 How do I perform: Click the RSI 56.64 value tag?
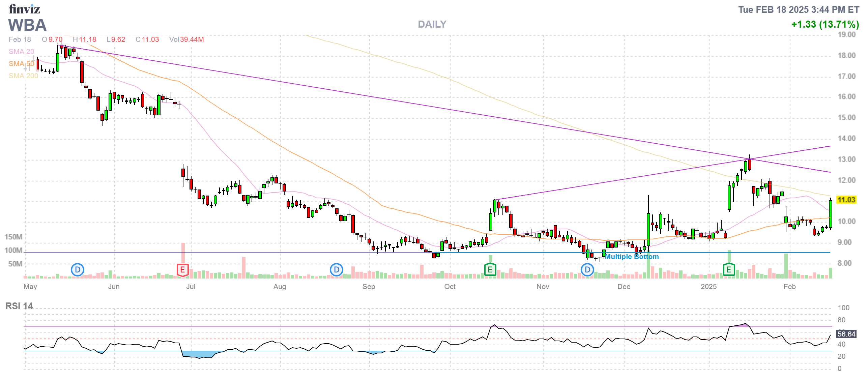[x=846, y=334]
